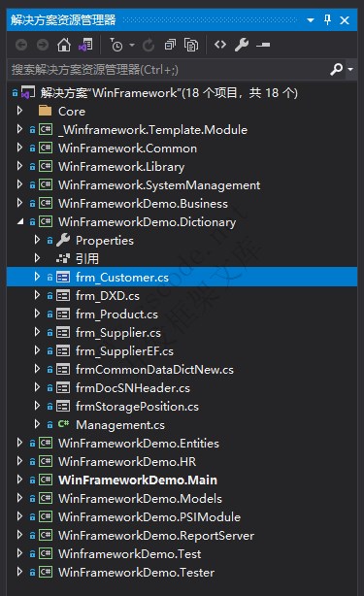Click the Refresh toolbar icon

click(149, 45)
